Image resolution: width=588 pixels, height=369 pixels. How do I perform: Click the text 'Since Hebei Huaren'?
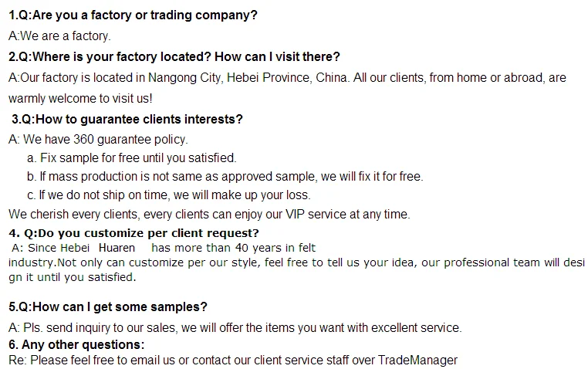pyautogui.click(x=81, y=248)
